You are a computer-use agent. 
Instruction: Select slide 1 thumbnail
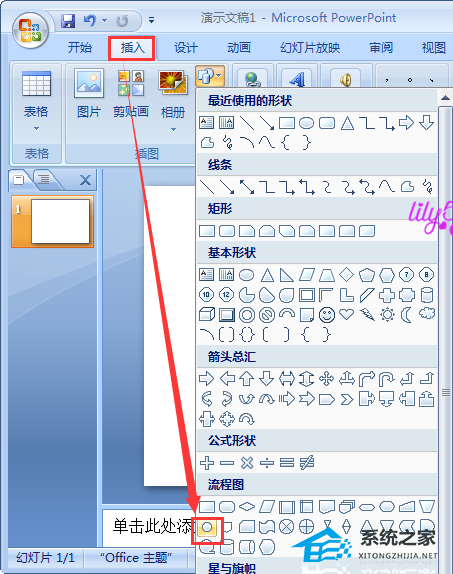[53, 222]
